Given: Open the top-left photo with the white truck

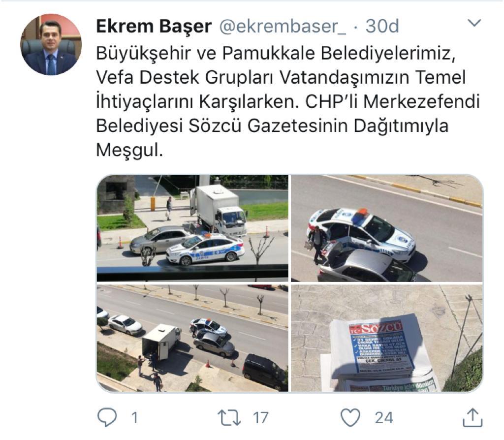Looking at the screenshot, I should (x=192, y=228).
